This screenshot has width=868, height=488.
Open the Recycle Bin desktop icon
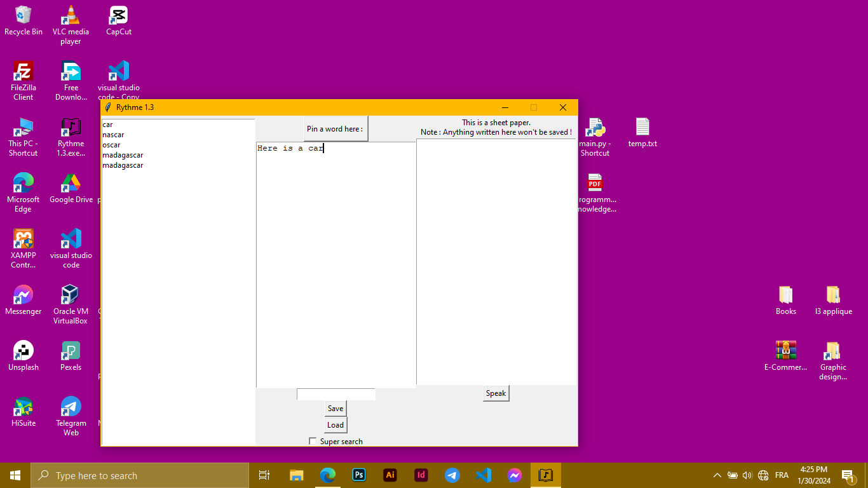[x=24, y=20]
